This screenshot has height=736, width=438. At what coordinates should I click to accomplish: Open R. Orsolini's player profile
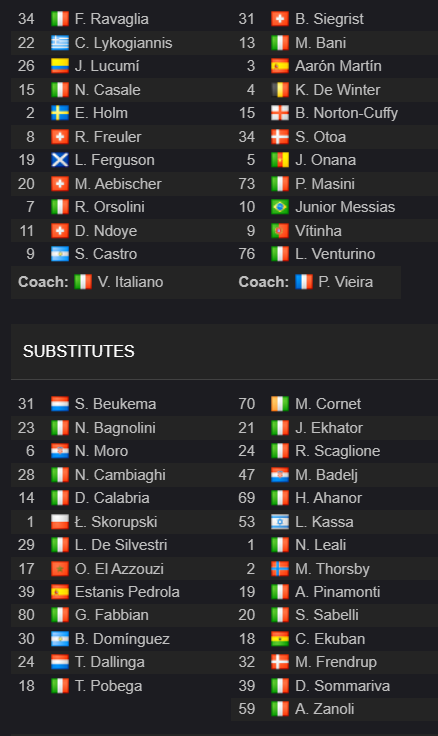tap(110, 207)
